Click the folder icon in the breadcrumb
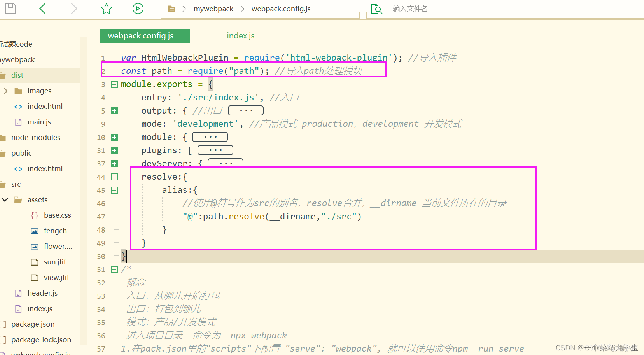The height and width of the screenshot is (355, 644). coord(171,9)
